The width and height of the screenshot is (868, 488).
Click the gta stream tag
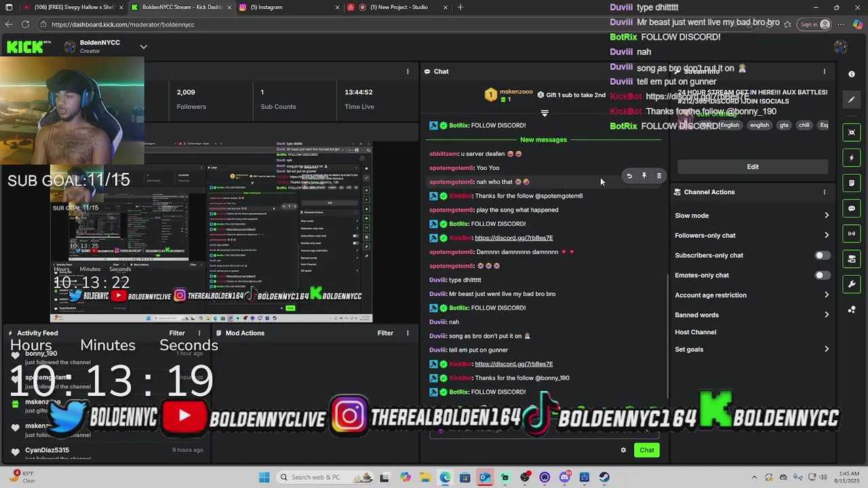click(x=784, y=125)
